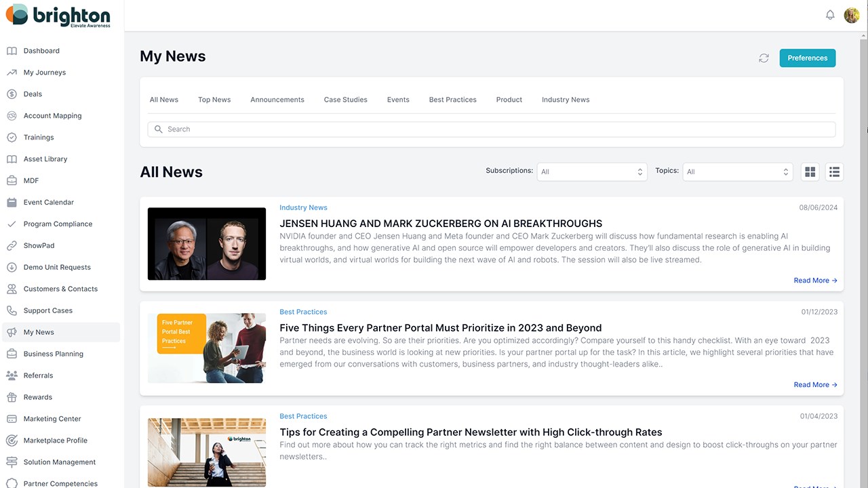
Task: Click the Industry News category label
Action: [303, 208]
